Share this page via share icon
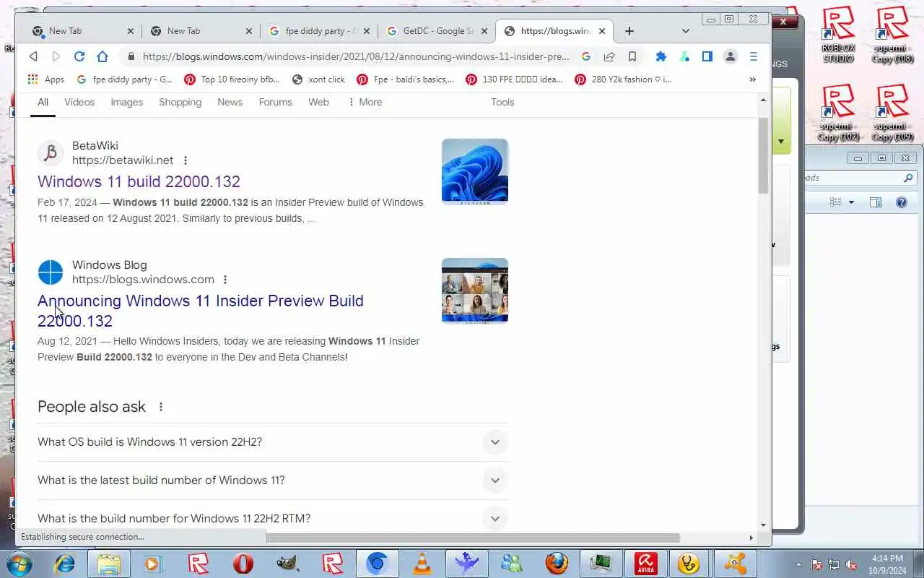 click(x=609, y=56)
